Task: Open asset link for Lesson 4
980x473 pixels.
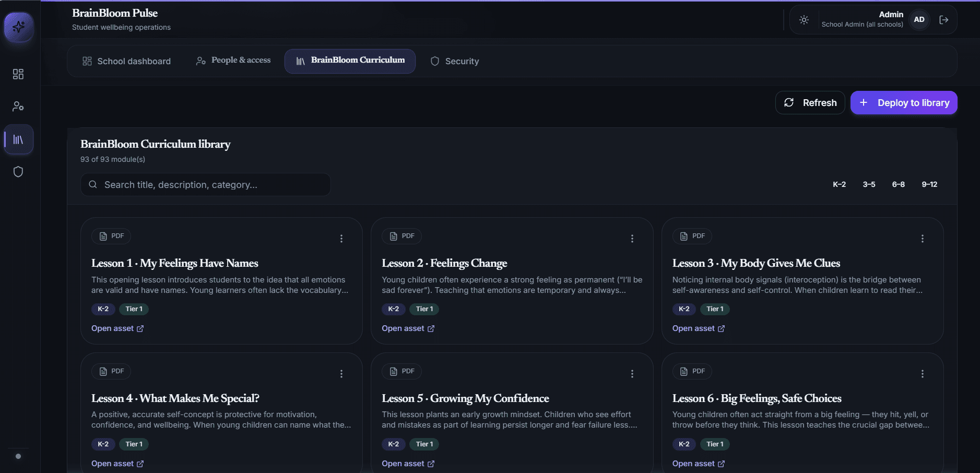Action: pos(117,464)
